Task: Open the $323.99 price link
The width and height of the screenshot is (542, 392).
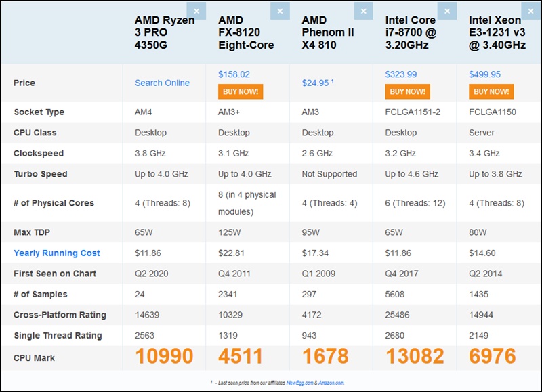Action: [x=401, y=74]
